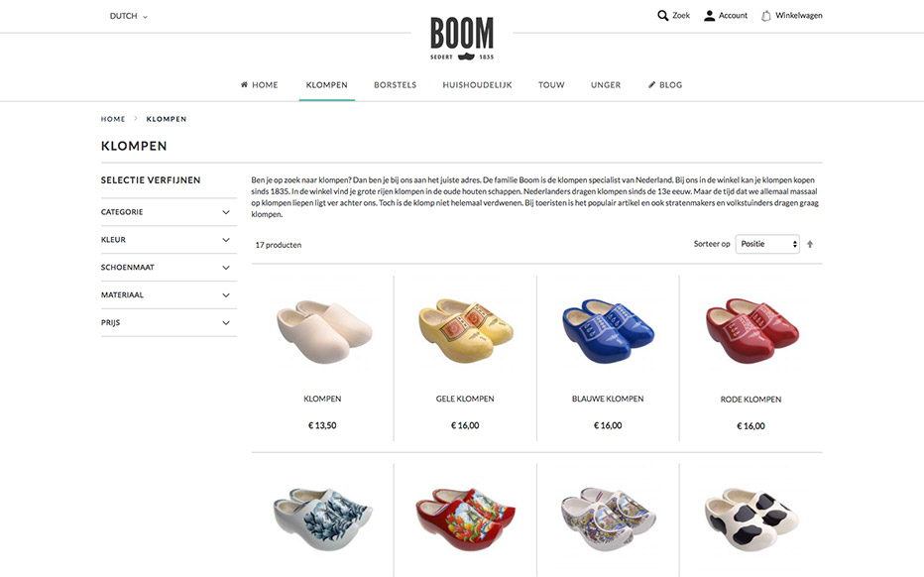Expand the Materiaal filter
This screenshot has height=577, width=924.
pyautogui.click(x=169, y=295)
